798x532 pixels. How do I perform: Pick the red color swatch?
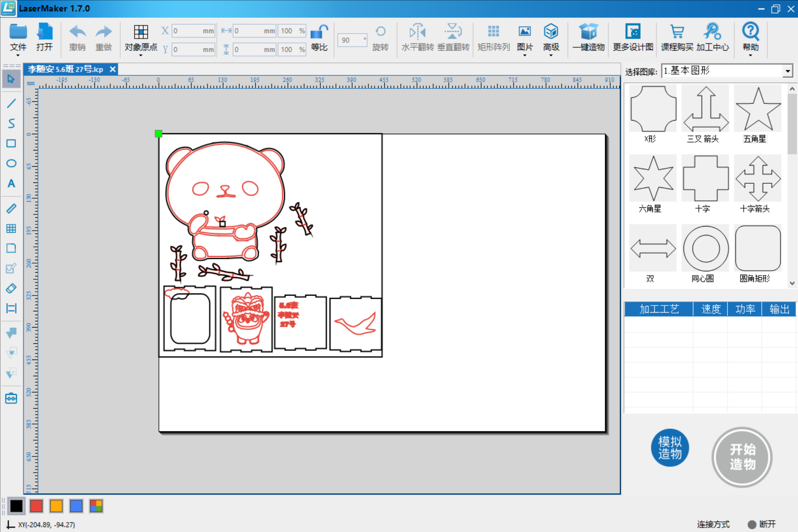[x=36, y=506]
